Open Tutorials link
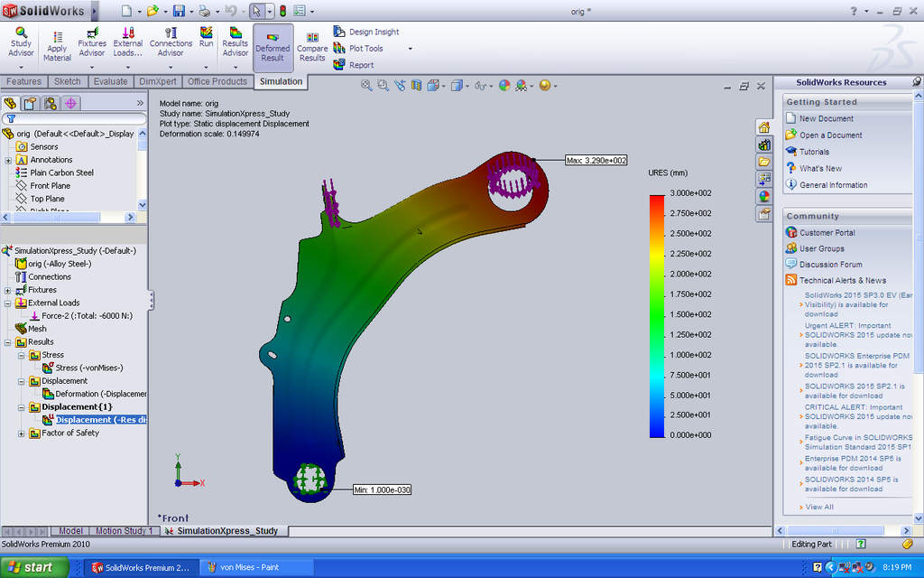 coord(814,152)
